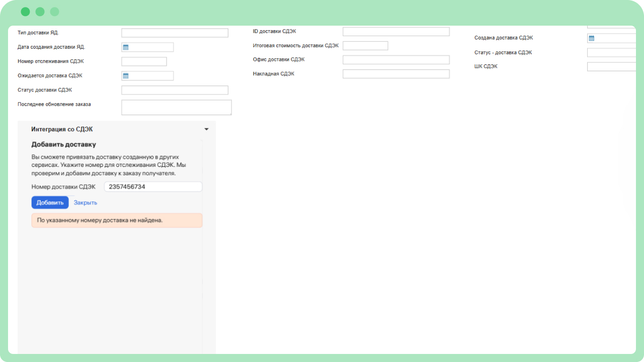Click the Интеграция со СДЭК title text
644x362 pixels.
[62, 129]
